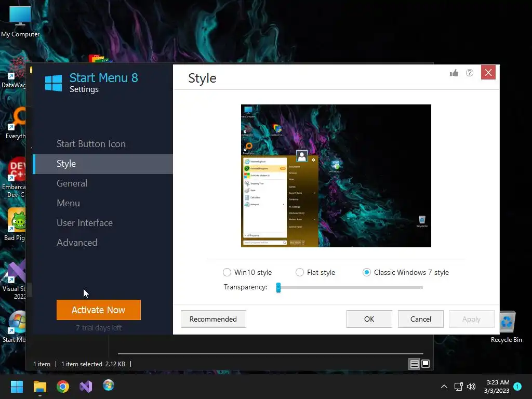Click the '7 trial days left' text
This screenshot has width=532, height=399.
tap(98, 328)
